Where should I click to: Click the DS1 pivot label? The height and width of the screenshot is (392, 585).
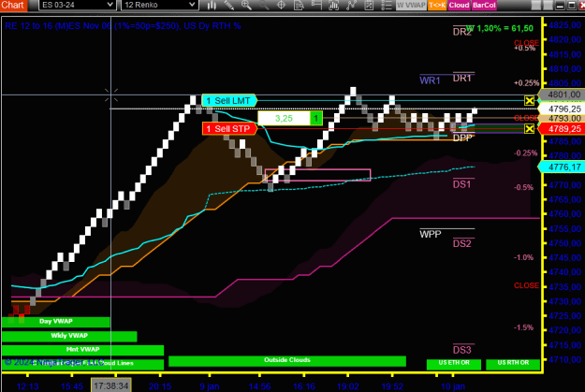click(x=462, y=184)
